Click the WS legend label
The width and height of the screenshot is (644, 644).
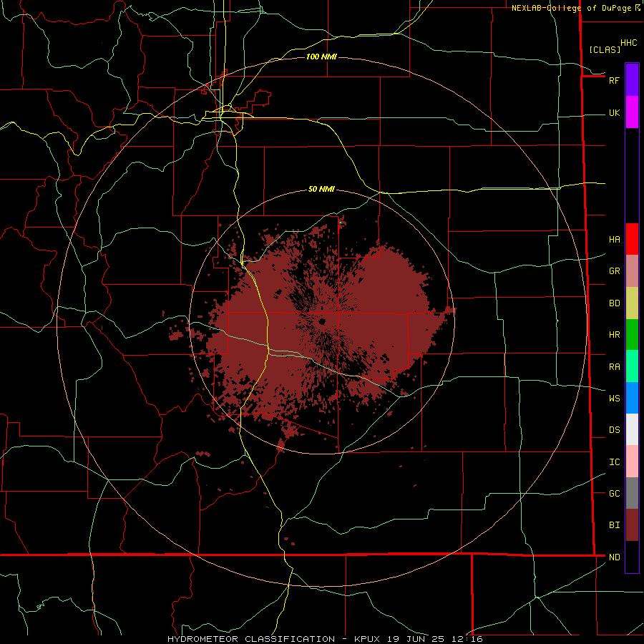(x=615, y=399)
